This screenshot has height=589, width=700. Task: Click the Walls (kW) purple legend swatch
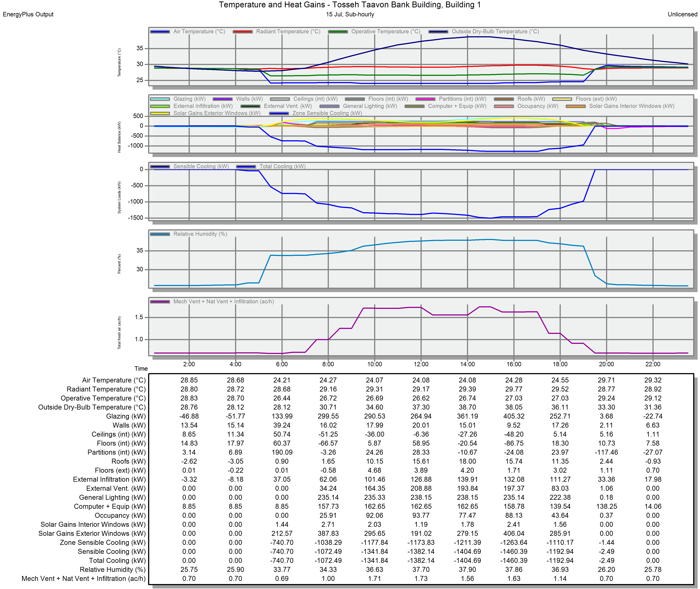[223, 99]
